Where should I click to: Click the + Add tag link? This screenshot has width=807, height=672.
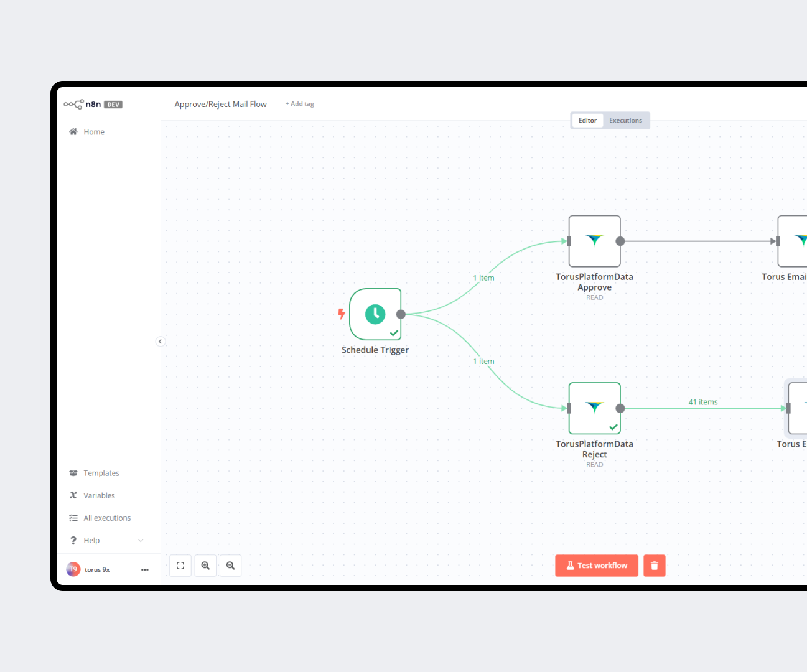coord(300,104)
